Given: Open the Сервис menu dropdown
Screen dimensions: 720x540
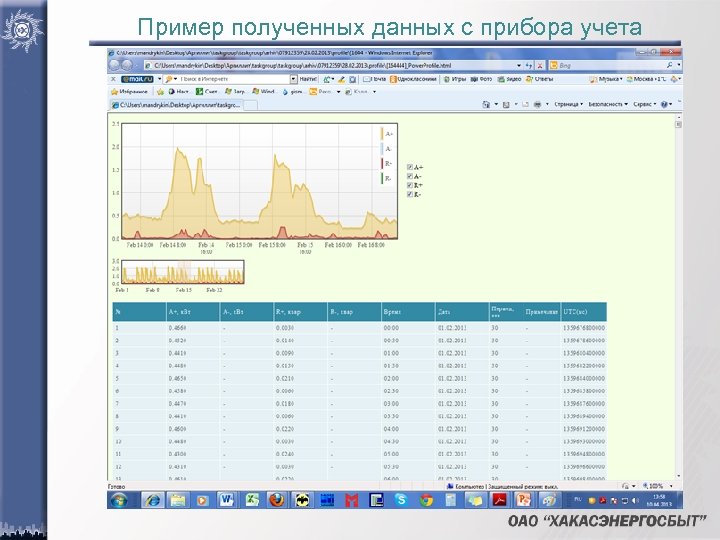Looking at the screenshot, I should click(644, 104).
